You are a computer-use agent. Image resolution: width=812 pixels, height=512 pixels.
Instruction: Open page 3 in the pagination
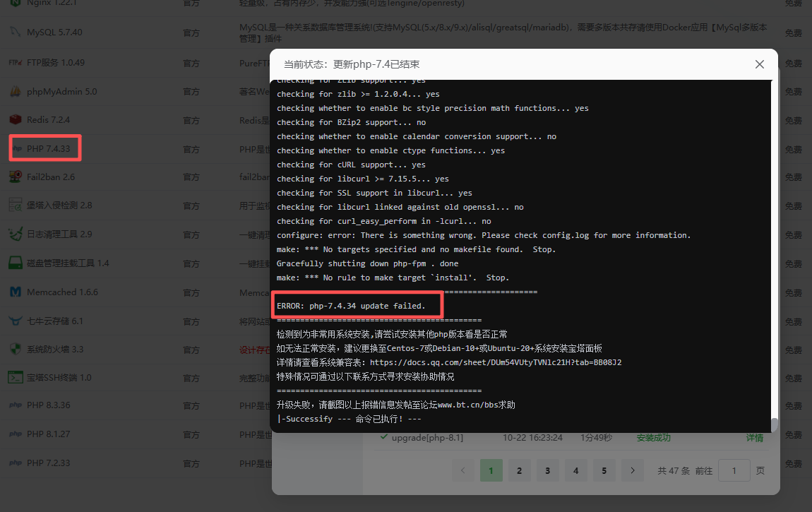[547, 470]
